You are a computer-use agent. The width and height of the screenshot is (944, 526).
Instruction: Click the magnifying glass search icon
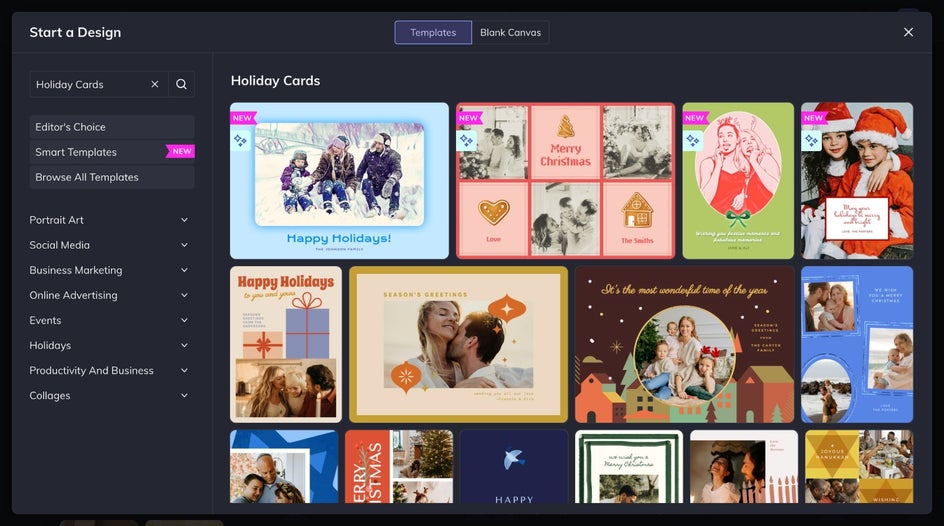(181, 84)
